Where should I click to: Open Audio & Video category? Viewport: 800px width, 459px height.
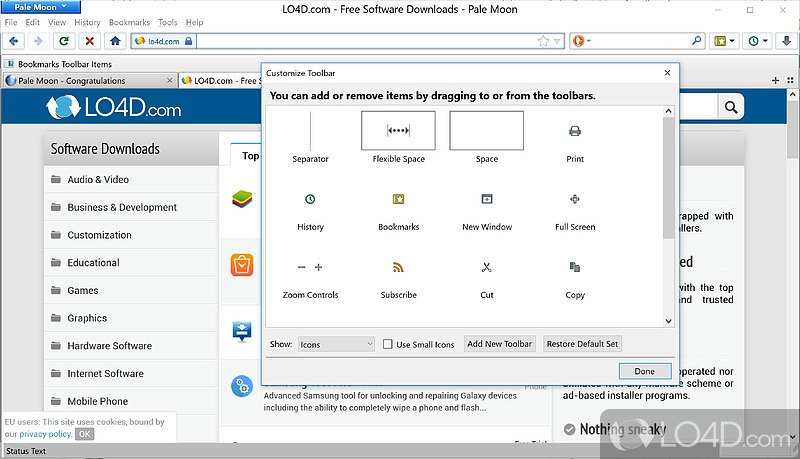(x=131, y=180)
